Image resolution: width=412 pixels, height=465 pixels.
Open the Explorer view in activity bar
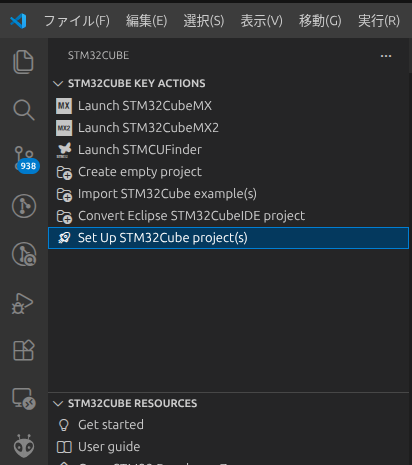(x=23, y=62)
